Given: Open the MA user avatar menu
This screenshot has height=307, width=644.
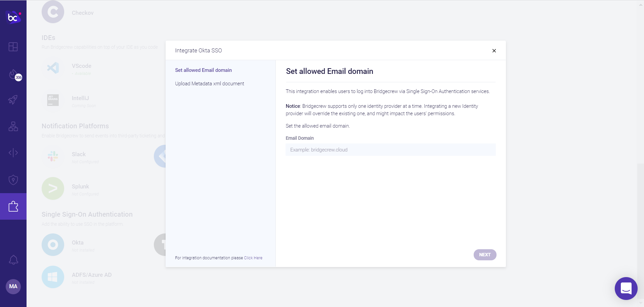Looking at the screenshot, I should [13, 287].
